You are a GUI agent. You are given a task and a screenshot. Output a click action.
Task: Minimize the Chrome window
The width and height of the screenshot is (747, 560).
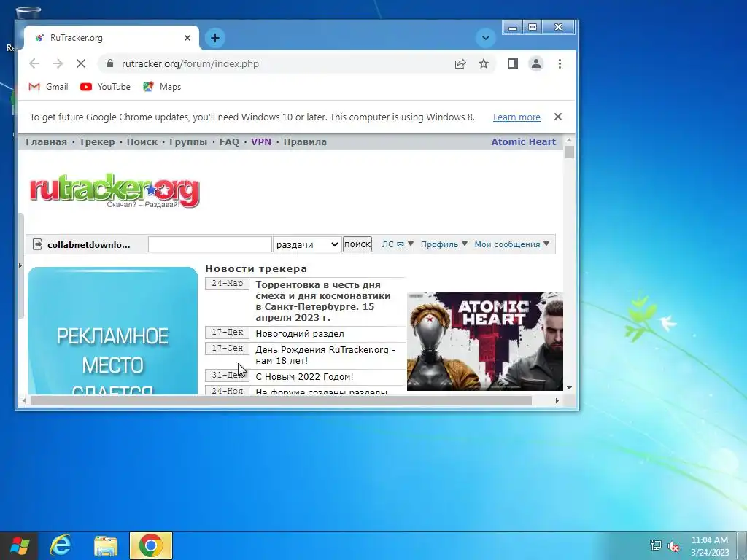(x=513, y=27)
